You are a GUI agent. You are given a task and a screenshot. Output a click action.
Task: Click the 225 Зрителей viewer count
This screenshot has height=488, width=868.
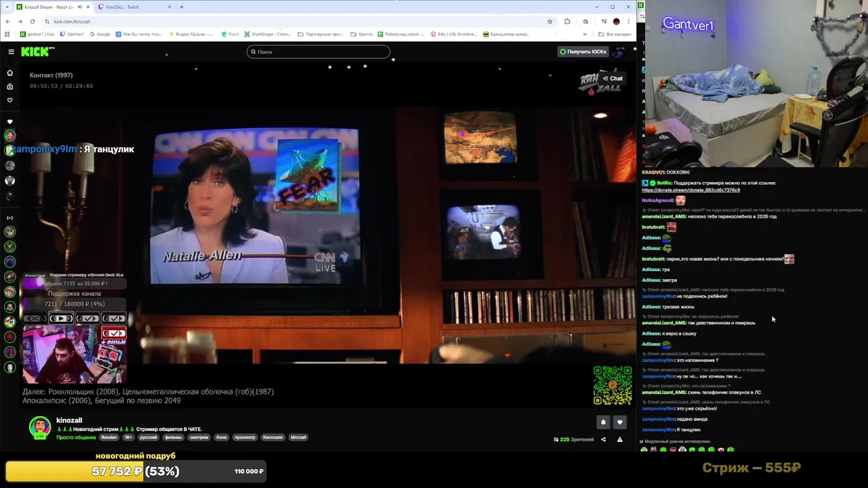[x=574, y=439]
